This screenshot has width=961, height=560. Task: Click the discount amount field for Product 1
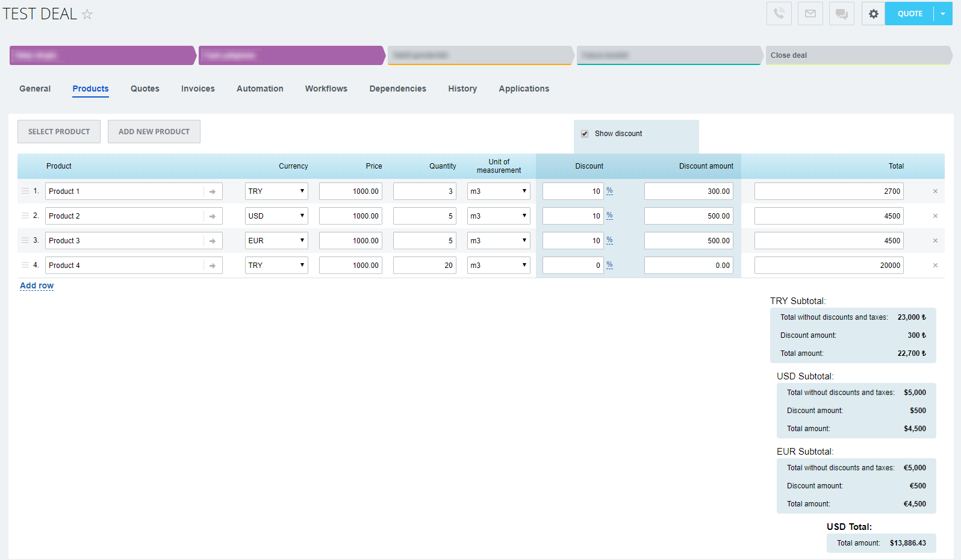[689, 191]
